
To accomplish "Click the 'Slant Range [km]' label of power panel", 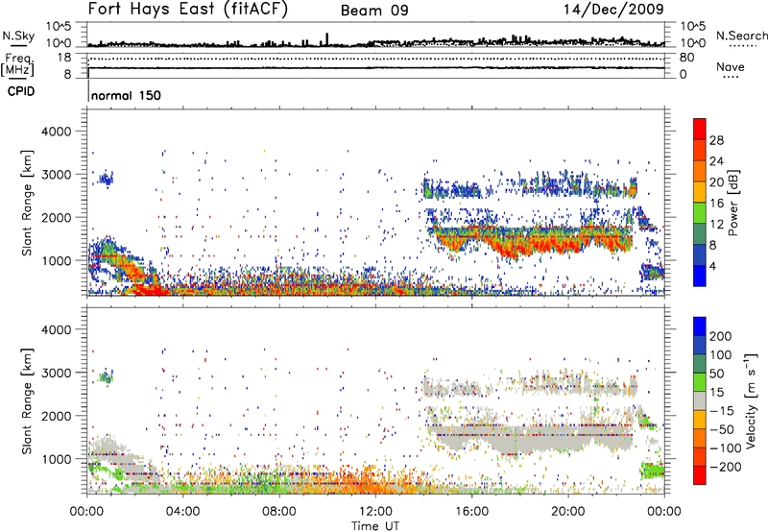I will click(x=27, y=203).
